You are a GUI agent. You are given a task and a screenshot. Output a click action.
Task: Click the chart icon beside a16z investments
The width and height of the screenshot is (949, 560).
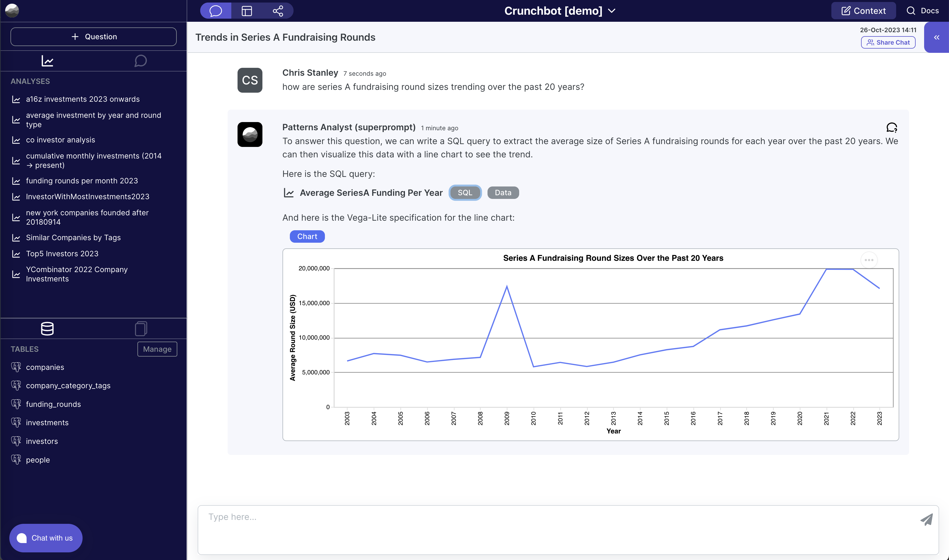[x=16, y=99]
